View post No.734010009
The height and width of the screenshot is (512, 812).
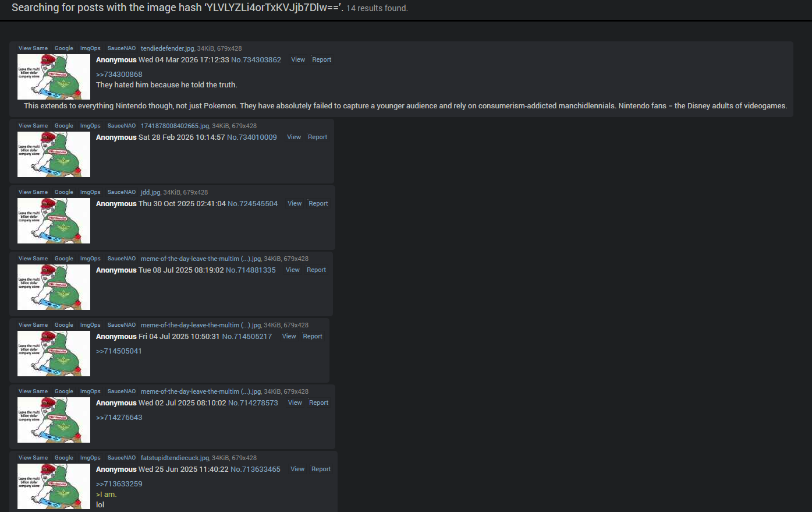[294, 137]
